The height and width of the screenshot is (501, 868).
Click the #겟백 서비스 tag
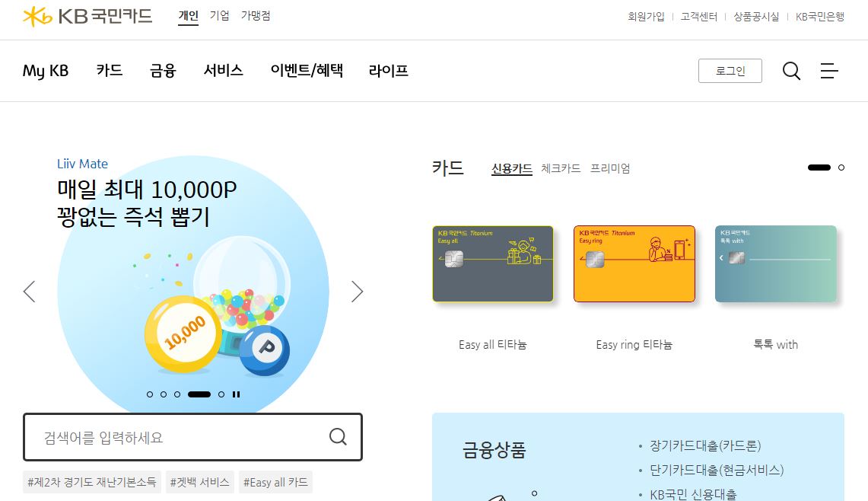[200, 482]
